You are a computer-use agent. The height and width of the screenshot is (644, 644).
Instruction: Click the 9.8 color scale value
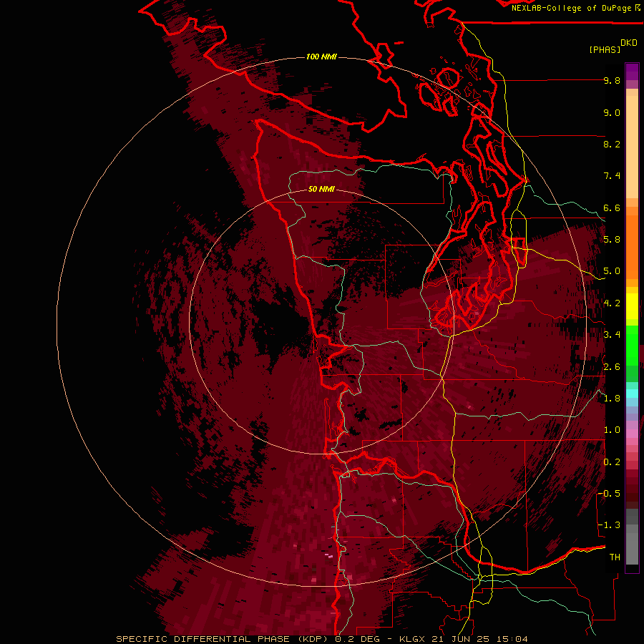point(612,80)
